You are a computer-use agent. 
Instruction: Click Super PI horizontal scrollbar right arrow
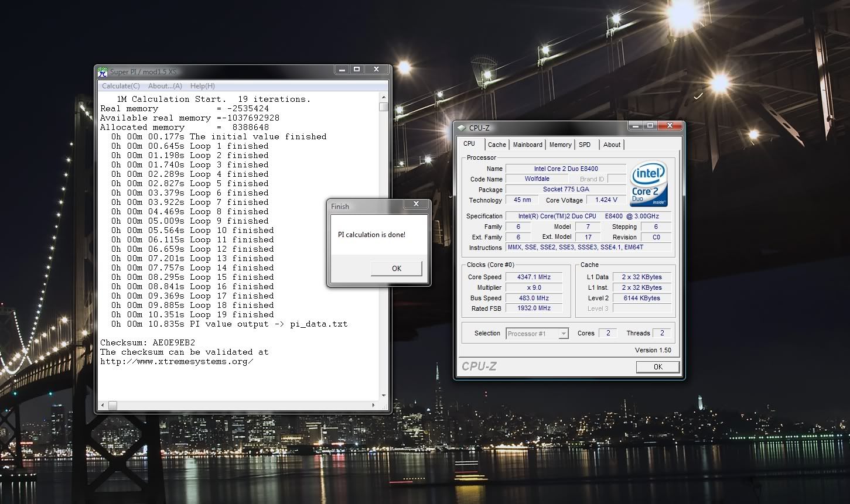point(374,405)
